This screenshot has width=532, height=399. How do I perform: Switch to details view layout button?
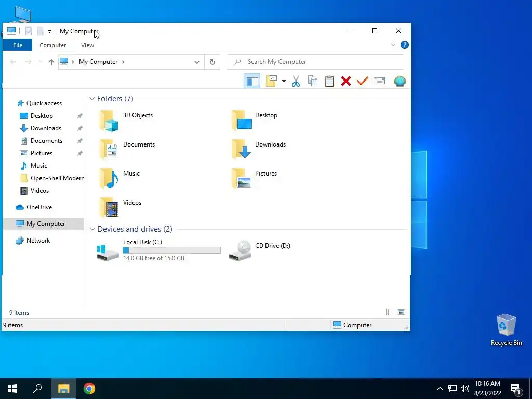coord(390,312)
